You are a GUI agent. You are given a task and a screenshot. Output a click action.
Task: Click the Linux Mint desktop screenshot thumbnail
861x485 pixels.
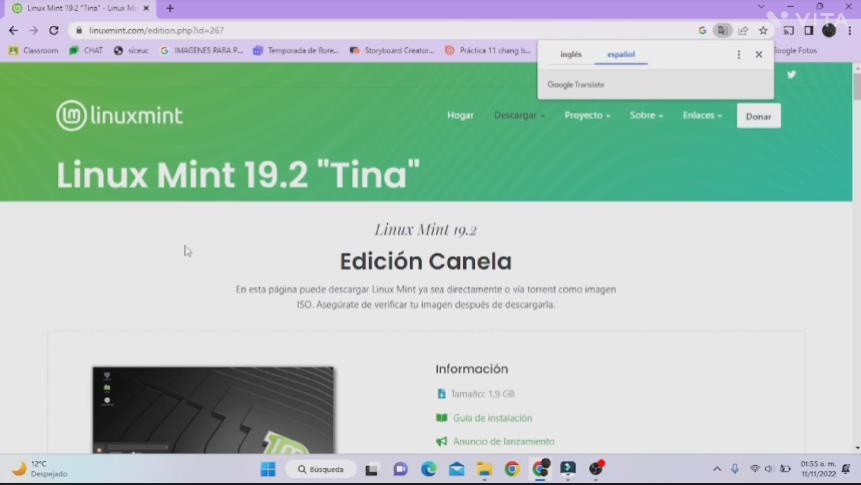pyautogui.click(x=213, y=410)
